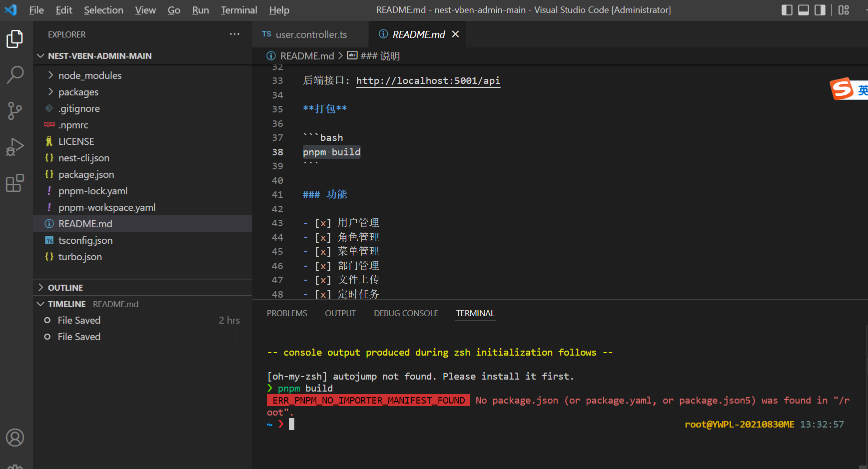The height and width of the screenshot is (469, 868).
Task: Select the TERMINAL panel tab
Action: [x=475, y=313]
